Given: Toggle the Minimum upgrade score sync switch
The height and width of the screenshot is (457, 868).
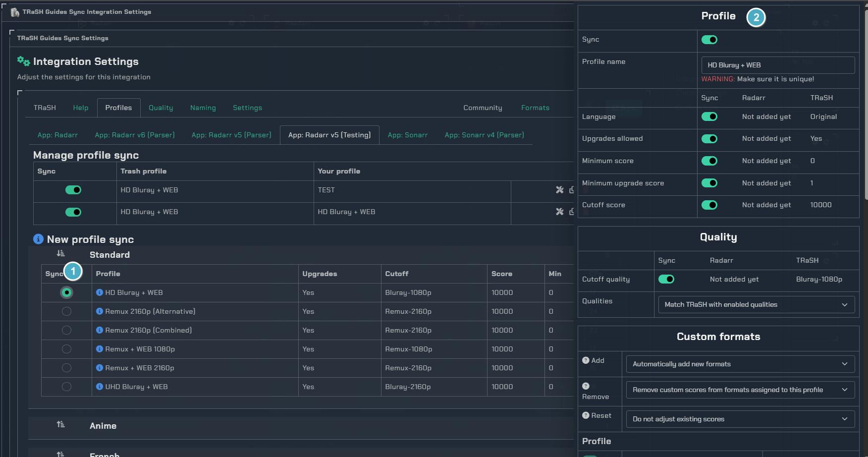Looking at the screenshot, I should pos(709,183).
